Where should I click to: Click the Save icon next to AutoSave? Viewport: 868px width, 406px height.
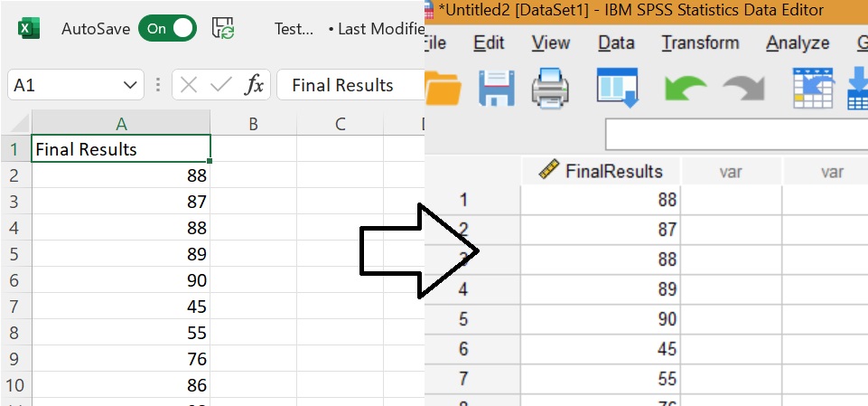[x=223, y=28]
